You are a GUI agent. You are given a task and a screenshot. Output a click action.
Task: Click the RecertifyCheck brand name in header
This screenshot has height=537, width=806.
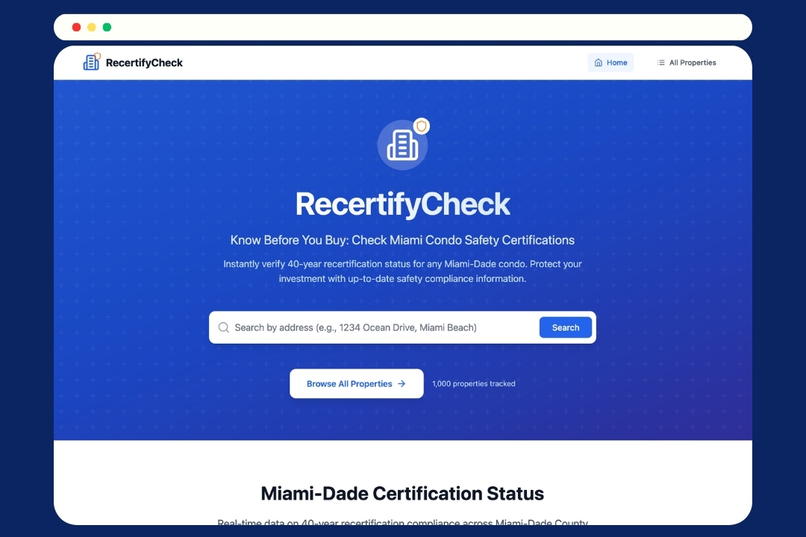(144, 63)
